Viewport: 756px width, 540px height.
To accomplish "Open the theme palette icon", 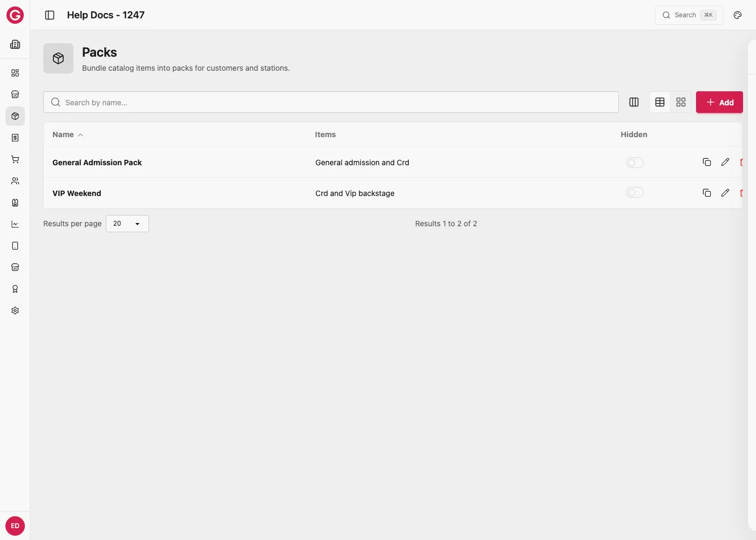I will (x=738, y=15).
